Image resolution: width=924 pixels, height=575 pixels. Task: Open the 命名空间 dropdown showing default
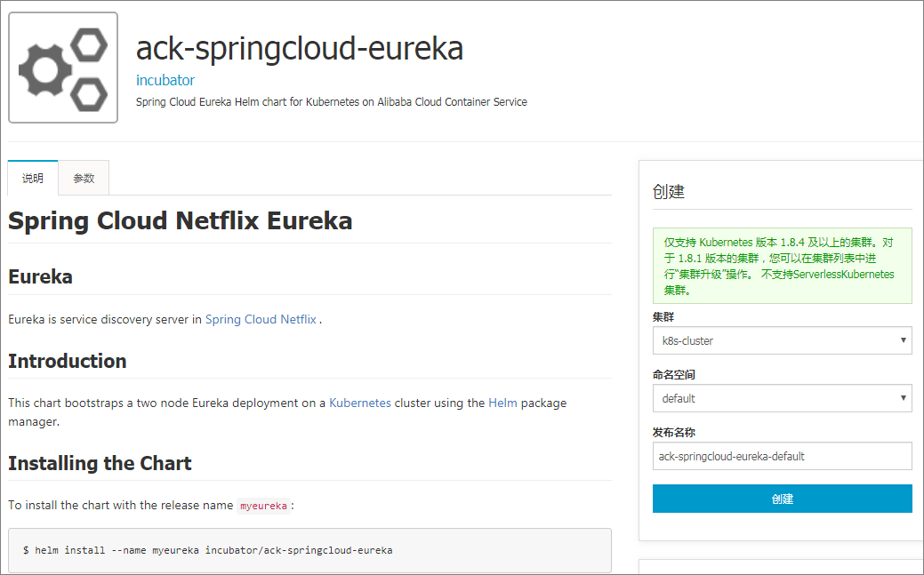(782, 398)
